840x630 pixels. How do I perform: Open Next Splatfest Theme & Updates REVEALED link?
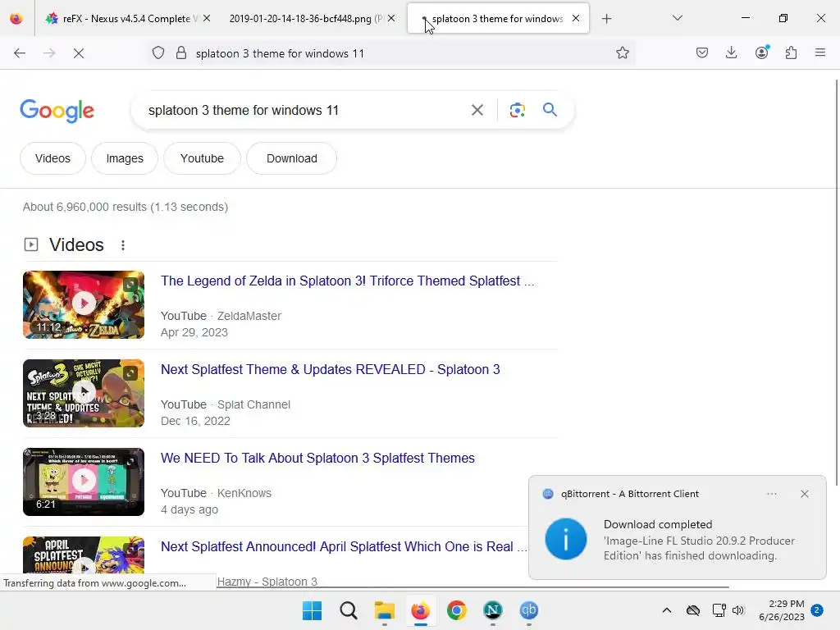pyautogui.click(x=330, y=370)
